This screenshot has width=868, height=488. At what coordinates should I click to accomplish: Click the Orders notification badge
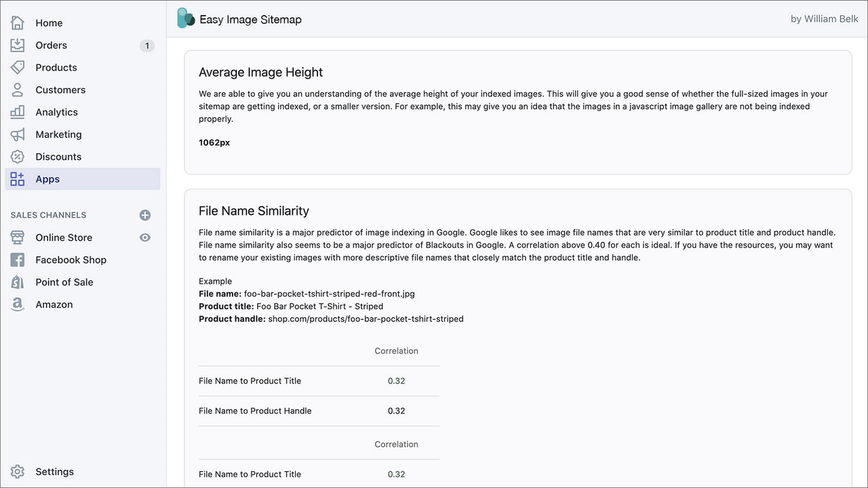pos(146,45)
